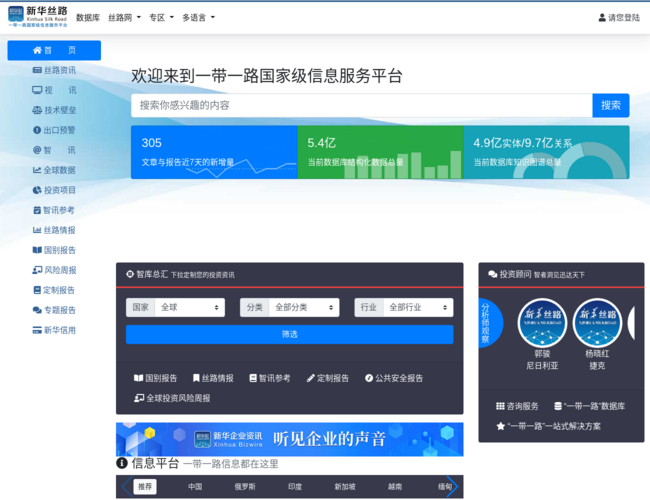Screen dimensions: 650x500
Task: Click the 专题报告 chat bubbles icon
Action: click(37, 310)
